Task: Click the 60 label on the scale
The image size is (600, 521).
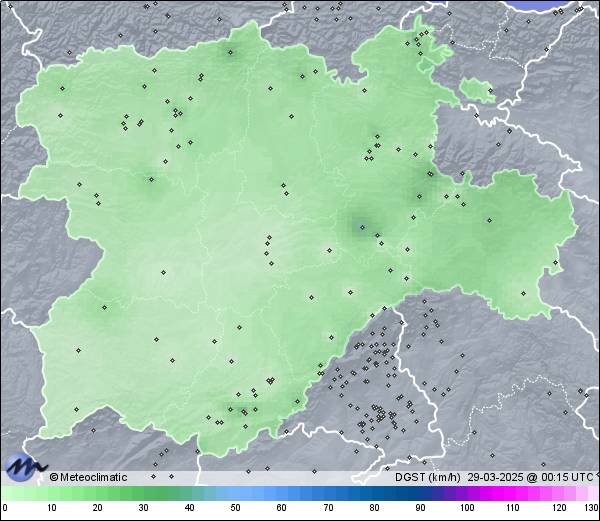Action: coord(282,508)
